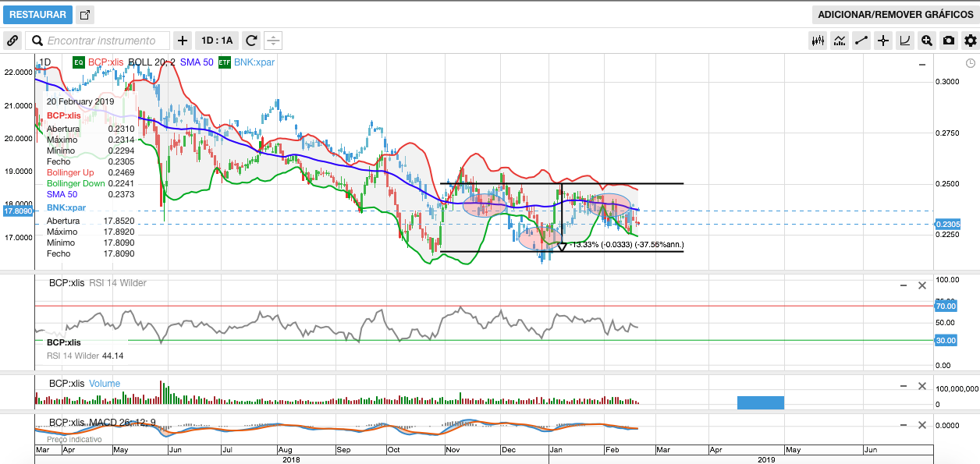Image resolution: width=980 pixels, height=464 pixels.
Task: Activate the crosshair cursor tool
Action: (883, 41)
